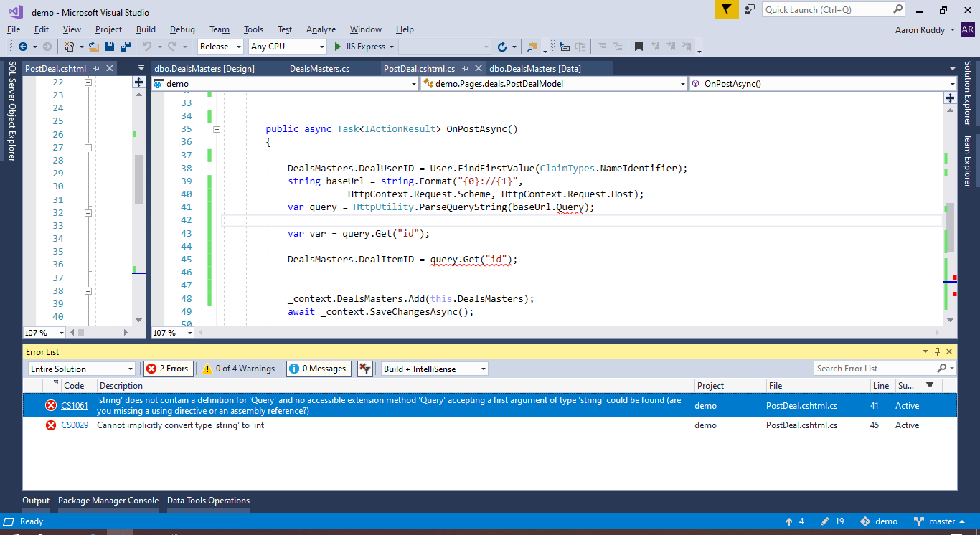Viewport: 980px width, 535px height.
Task: Click the Quick Launch search magnifier icon
Action: click(x=898, y=9)
